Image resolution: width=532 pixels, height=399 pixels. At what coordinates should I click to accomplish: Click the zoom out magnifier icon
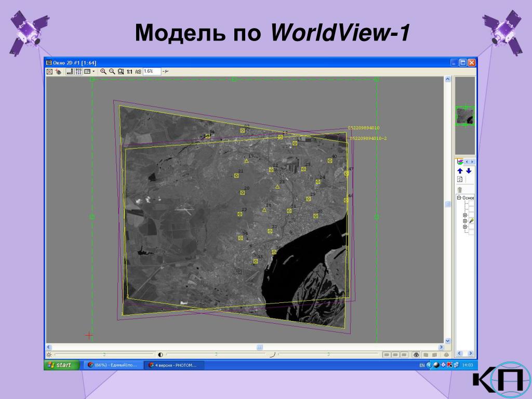(x=112, y=72)
